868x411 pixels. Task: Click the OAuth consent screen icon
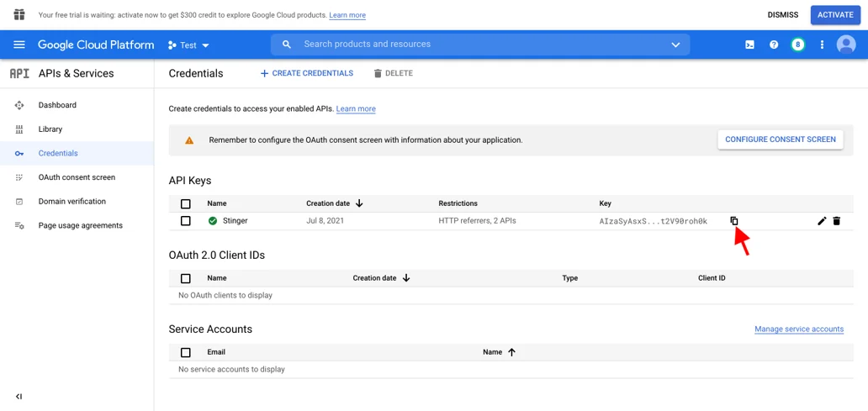point(19,177)
